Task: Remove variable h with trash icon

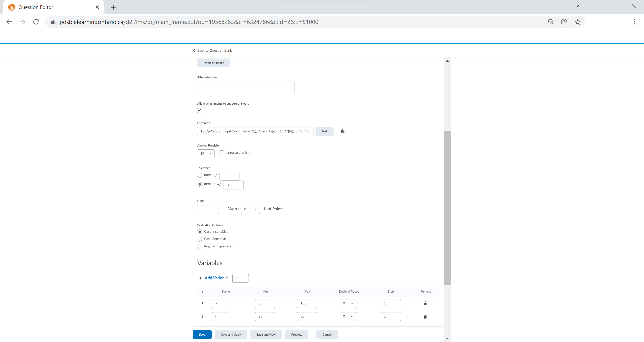Action: click(x=425, y=317)
